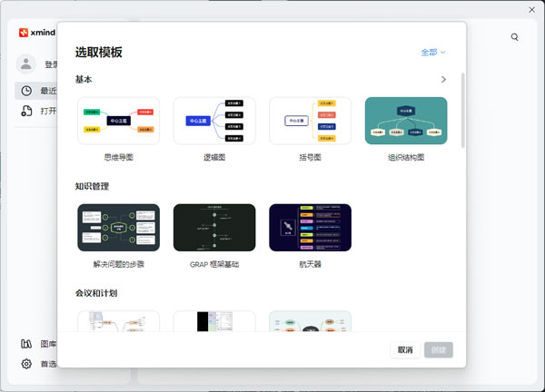Choose the GRAP 框架基础 template

pyautogui.click(x=214, y=227)
